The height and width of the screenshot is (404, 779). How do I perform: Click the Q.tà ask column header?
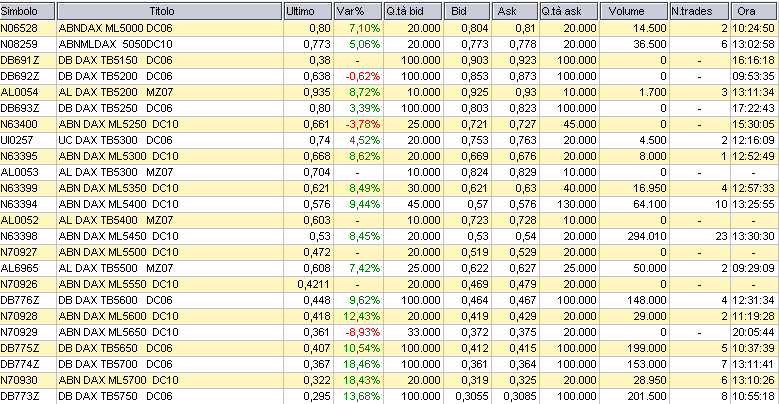570,11
